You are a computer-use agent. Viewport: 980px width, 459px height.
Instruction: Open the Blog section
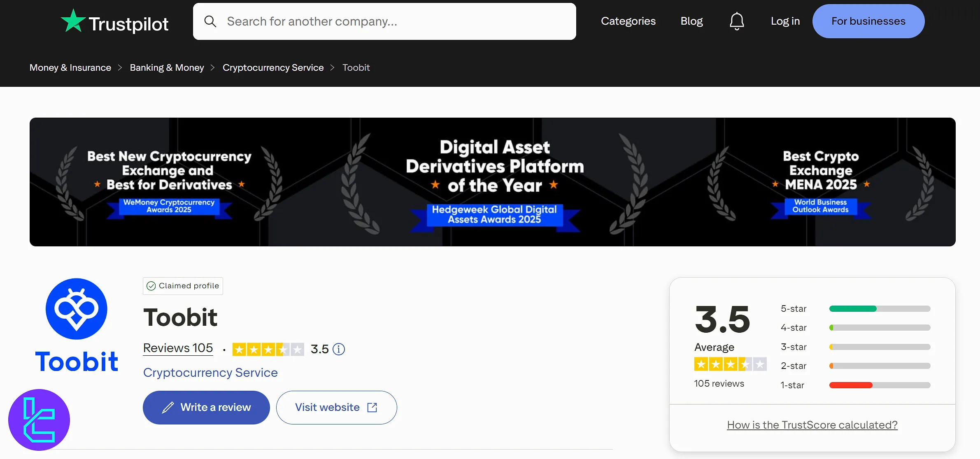coord(691,21)
